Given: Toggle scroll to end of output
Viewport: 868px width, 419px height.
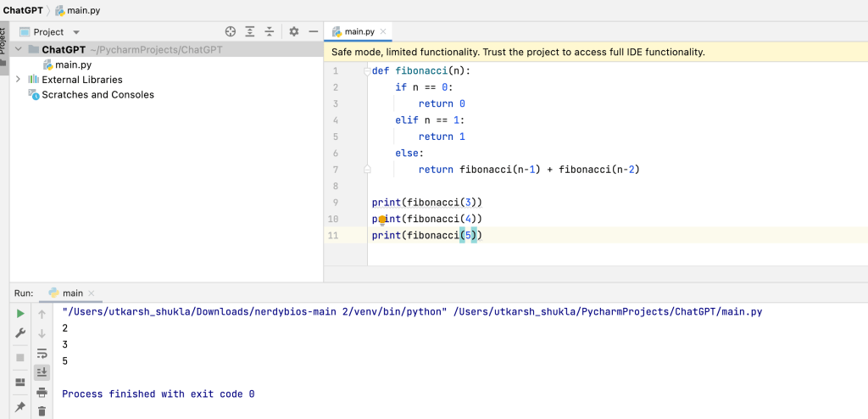Looking at the screenshot, I should (42, 372).
